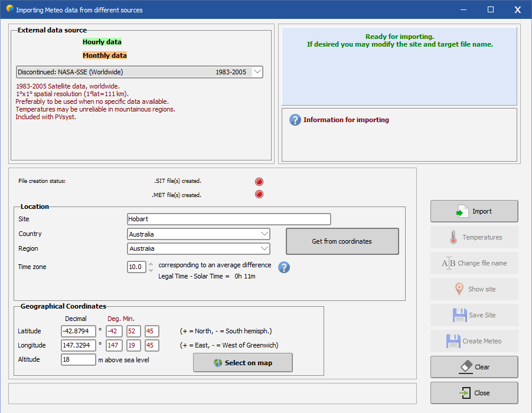The width and height of the screenshot is (532, 413).
Task: Click the floppy disk Save Site icon
Action: click(459, 315)
